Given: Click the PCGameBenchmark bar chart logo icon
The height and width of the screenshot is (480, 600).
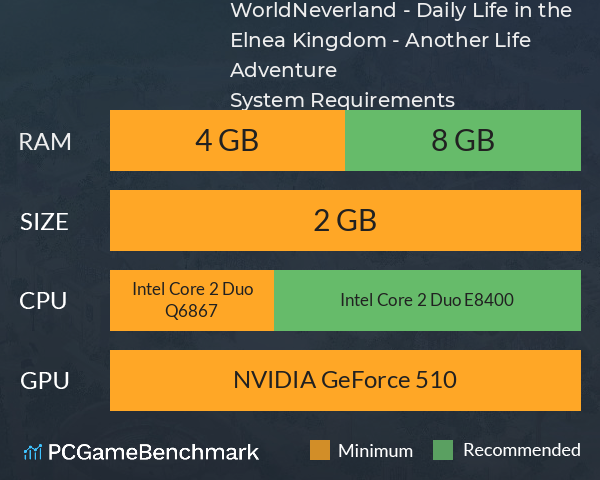Looking at the screenshot, I should pos(33,452).
